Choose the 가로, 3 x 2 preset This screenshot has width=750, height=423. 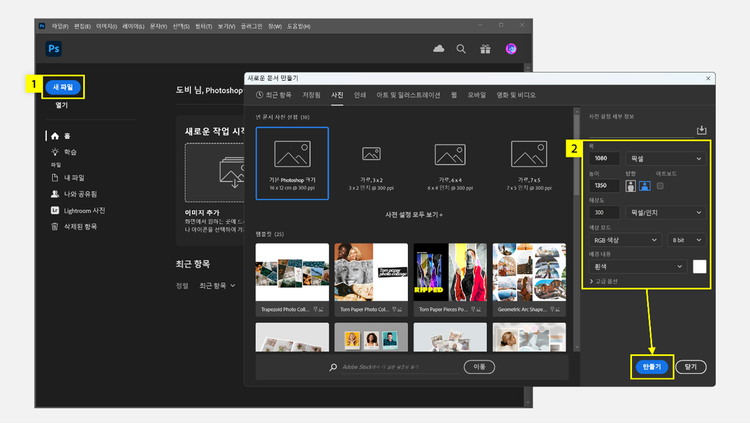click(371, 163)
